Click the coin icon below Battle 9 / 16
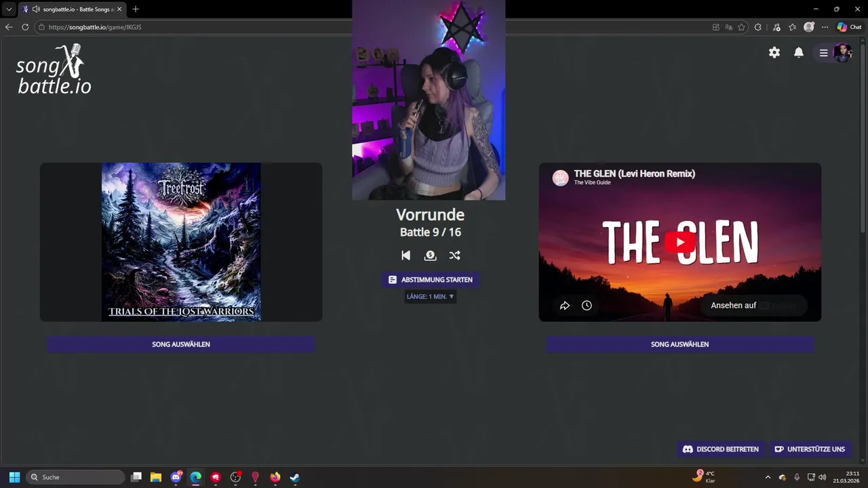 point(430,256)
